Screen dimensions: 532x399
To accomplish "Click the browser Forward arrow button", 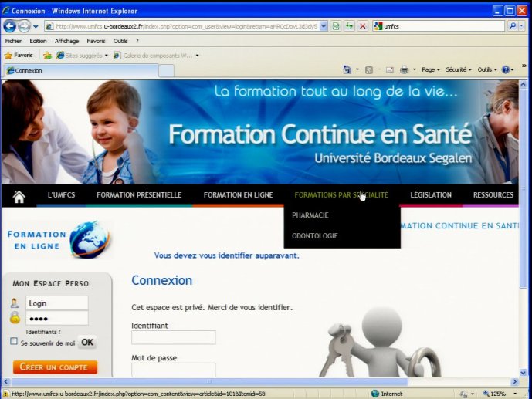I will [24, 26].
